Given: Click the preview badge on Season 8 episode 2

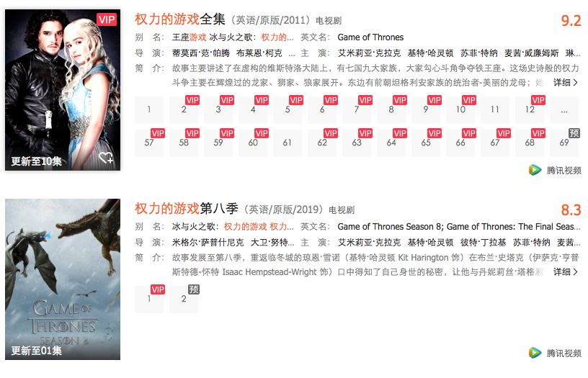Looking at the screenshot, I should (x=194, y=289).
